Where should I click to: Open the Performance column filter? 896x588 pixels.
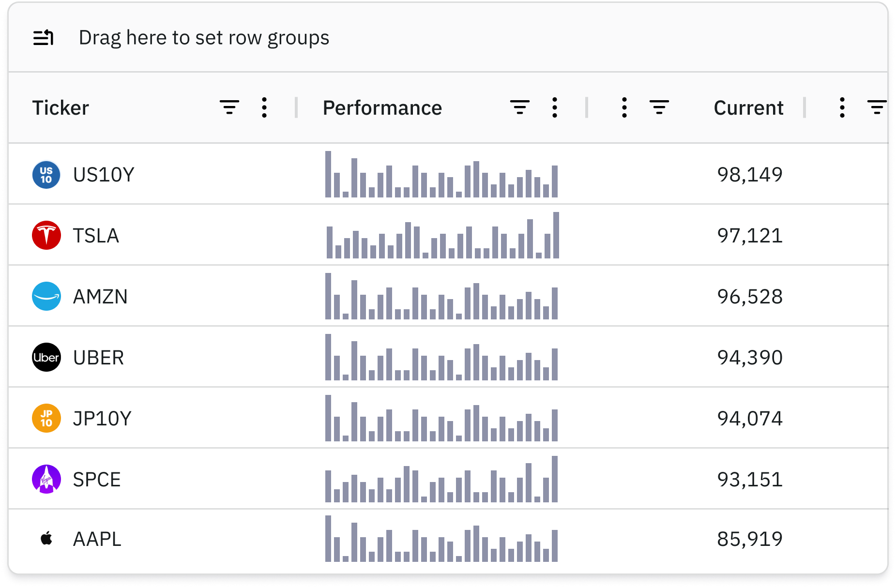[x=520, y=107]
